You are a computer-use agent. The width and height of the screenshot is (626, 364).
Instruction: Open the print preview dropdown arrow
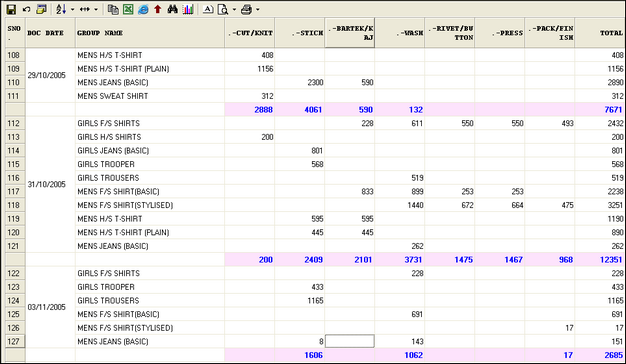point(234,9)
